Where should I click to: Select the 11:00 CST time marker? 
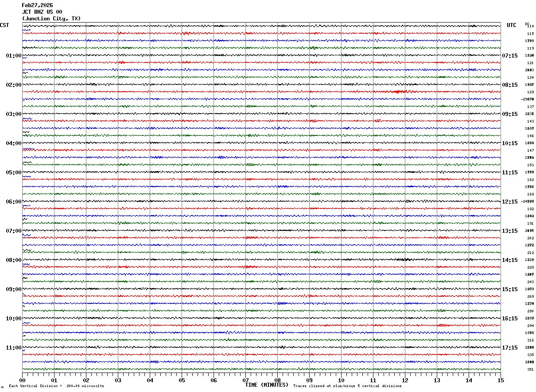point(13,348)
